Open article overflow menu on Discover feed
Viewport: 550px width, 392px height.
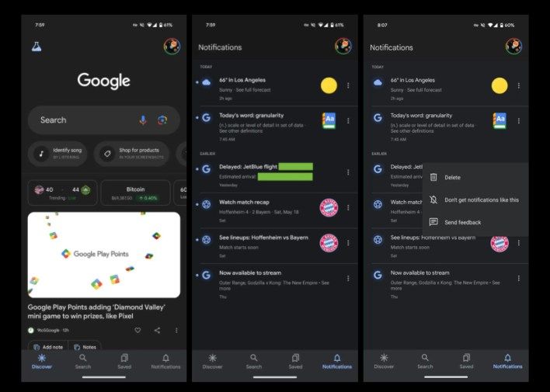coord(176,331)
